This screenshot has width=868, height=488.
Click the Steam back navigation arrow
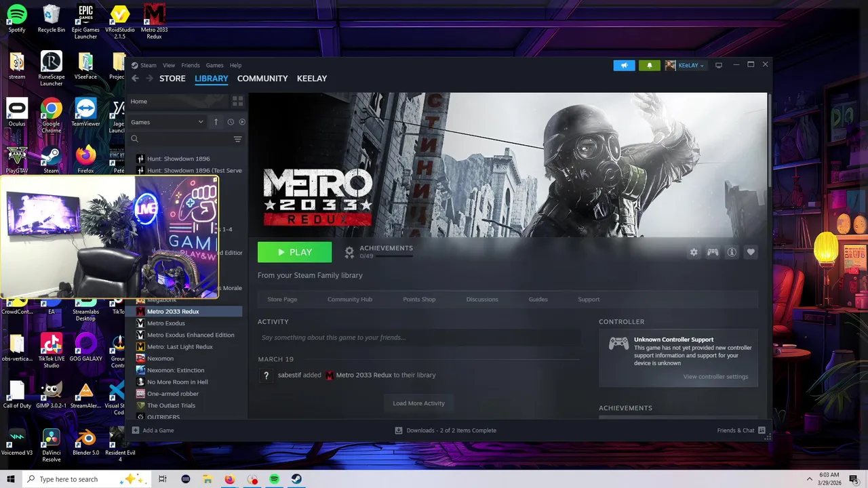pos(135,79)
